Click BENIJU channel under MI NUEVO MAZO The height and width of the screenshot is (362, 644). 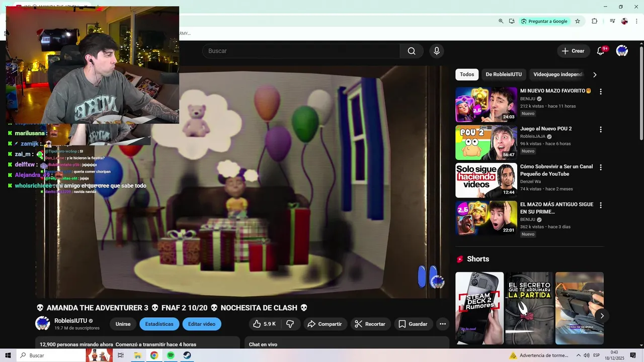(528, 99)
